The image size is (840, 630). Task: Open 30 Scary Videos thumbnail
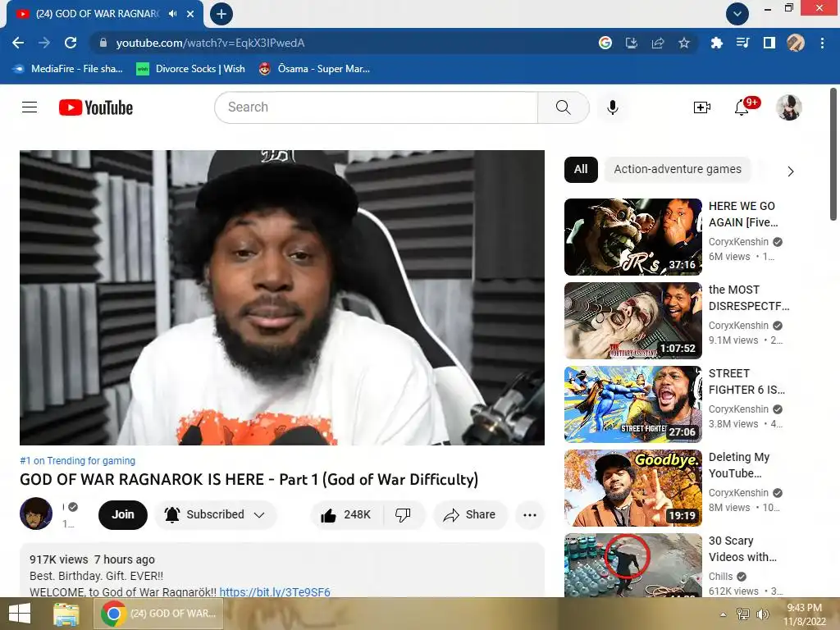click(632, 564)
